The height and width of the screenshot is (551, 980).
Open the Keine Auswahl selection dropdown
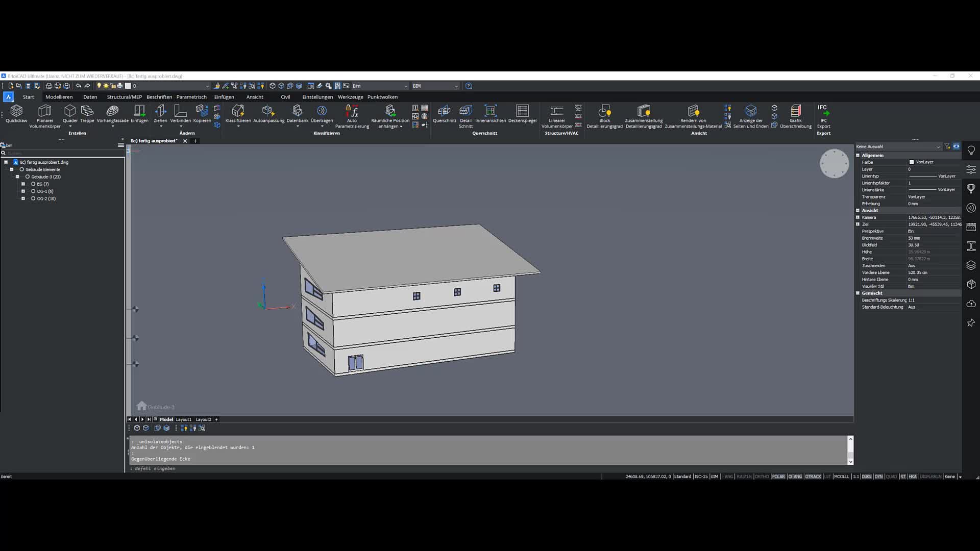point(898,146)
